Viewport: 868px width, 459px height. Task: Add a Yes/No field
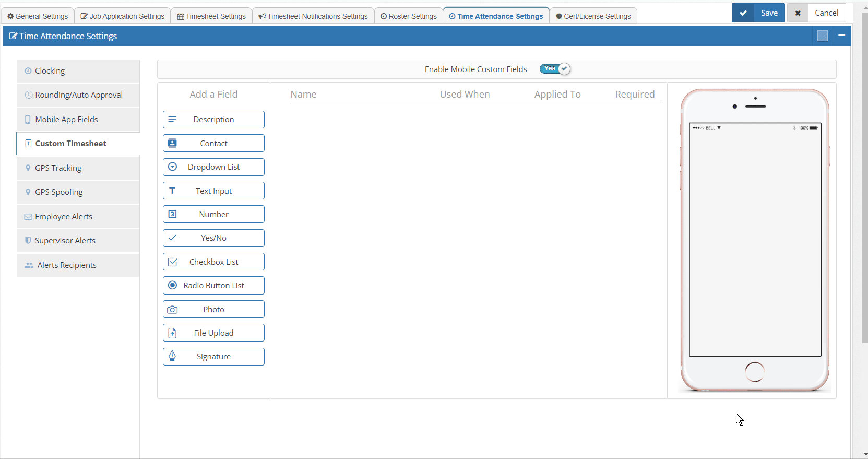point(213,238)
